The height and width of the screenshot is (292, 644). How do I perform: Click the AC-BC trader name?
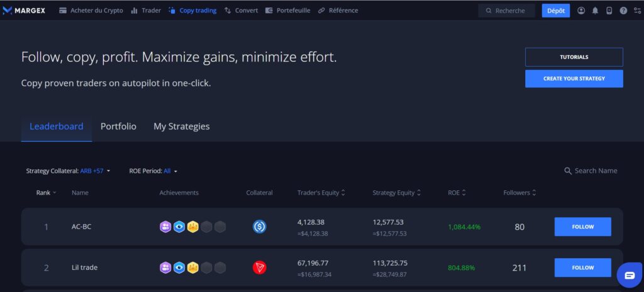click(x=81, y=227)
